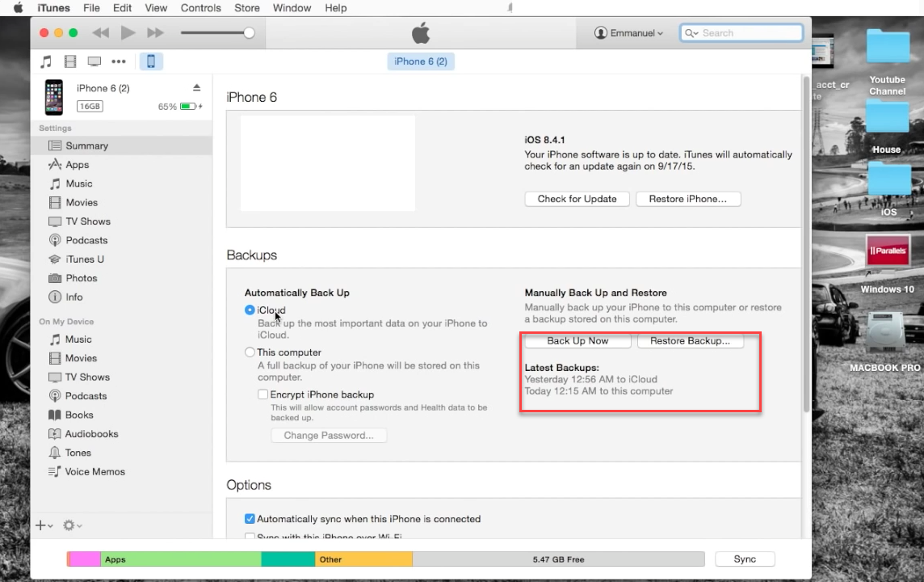Skip to next track
924x582 pixels.
click(x=156, y=33)
